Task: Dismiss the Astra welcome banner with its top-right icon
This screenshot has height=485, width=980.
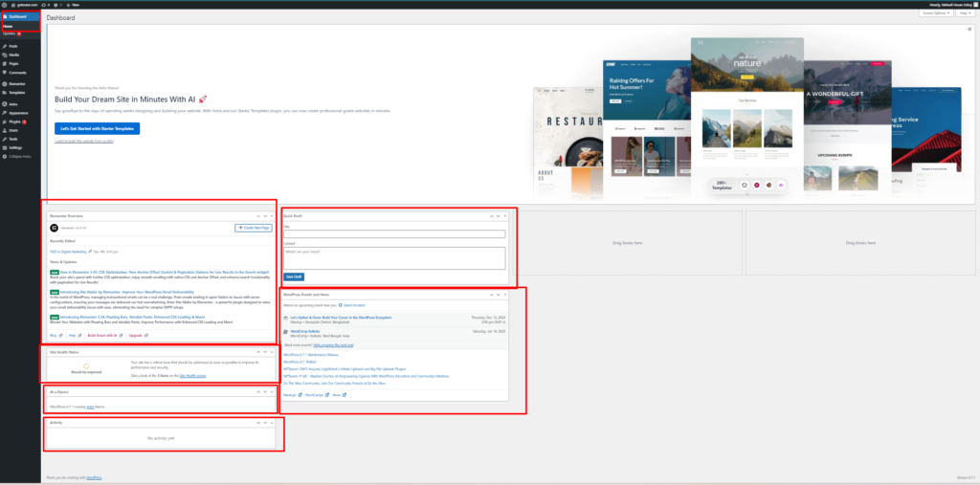Action: (970, 30)
